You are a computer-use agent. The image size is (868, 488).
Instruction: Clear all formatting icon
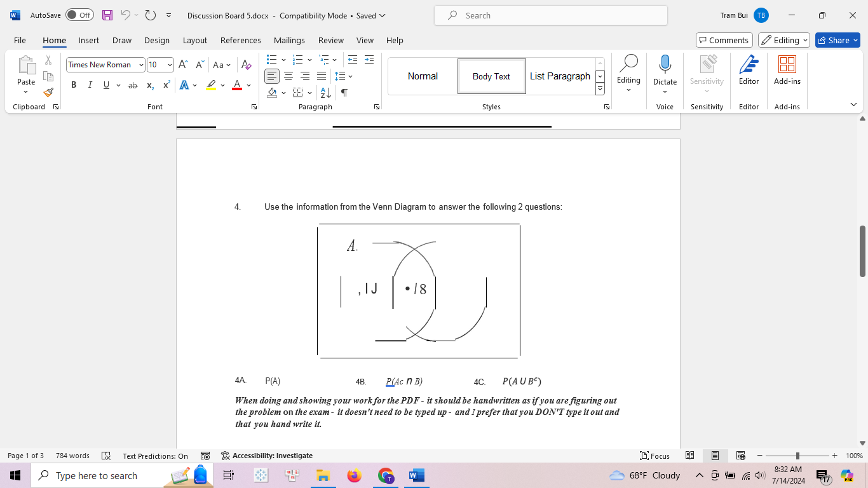[247, 65]
